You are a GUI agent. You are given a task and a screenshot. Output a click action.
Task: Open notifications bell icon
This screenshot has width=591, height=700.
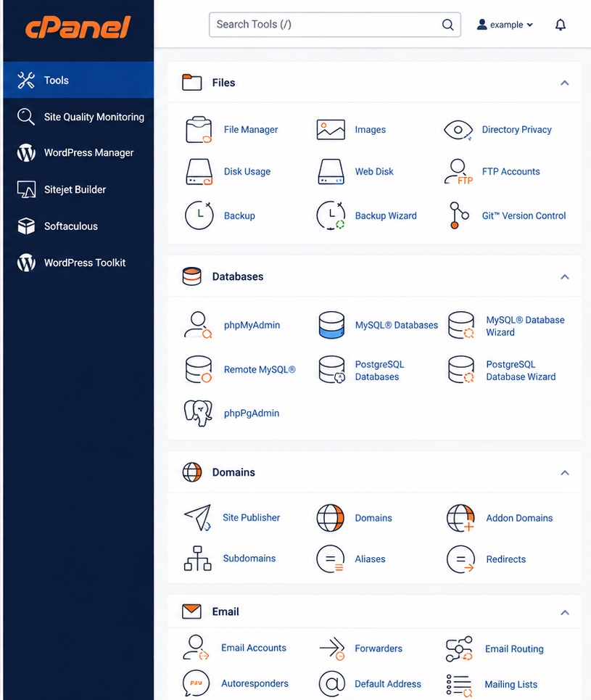561,25
